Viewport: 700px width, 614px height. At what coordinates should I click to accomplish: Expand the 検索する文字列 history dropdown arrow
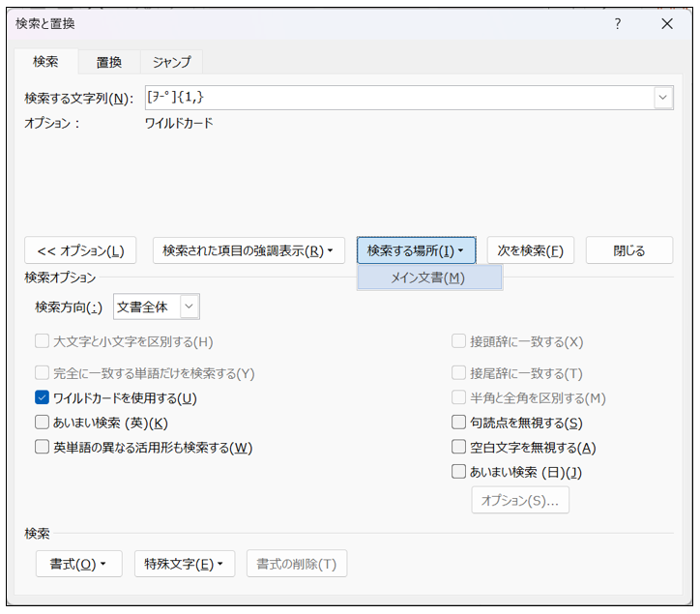coord(663,98)
